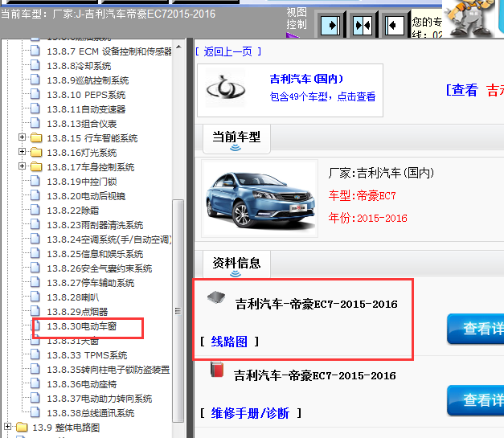Click page icon of 13.8.11自动变速器
This screenshot has height=438, width=504.
click(x=35, y=108)
